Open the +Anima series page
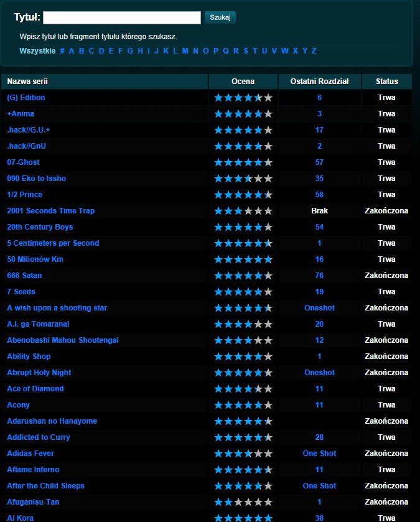420x522 pixels. pyautogui.click(x=21, y=114)
